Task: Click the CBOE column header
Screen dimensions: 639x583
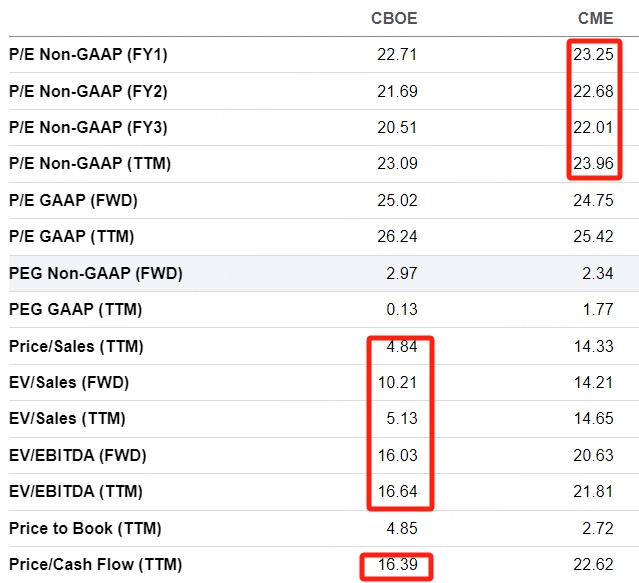Action: 394,18
